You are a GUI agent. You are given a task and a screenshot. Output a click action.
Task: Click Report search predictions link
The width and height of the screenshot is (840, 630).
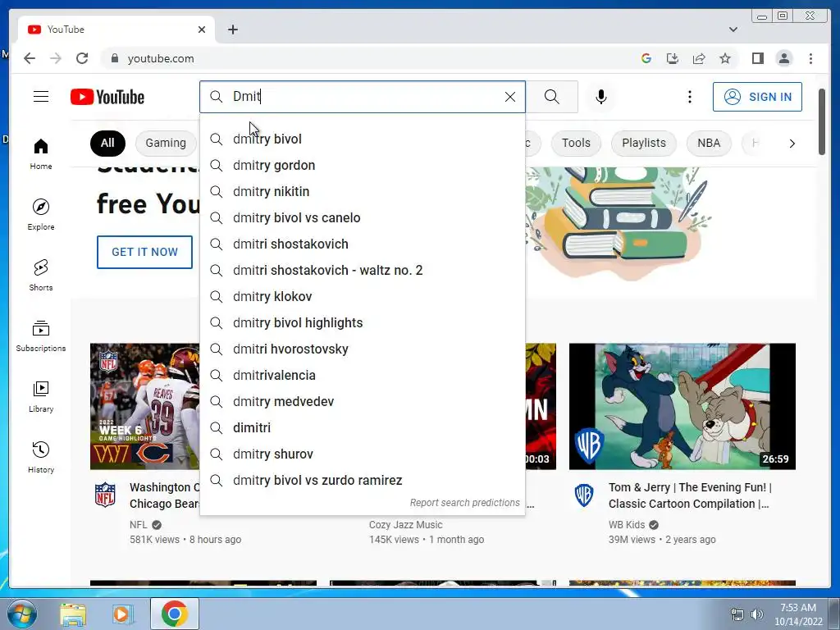coord(464,503)
